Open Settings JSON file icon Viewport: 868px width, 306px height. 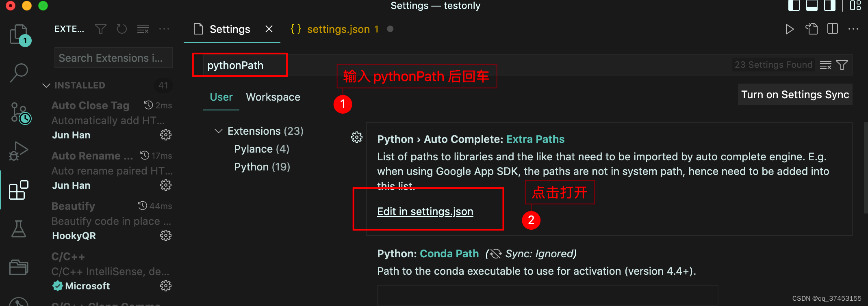(x=812, y=29)
